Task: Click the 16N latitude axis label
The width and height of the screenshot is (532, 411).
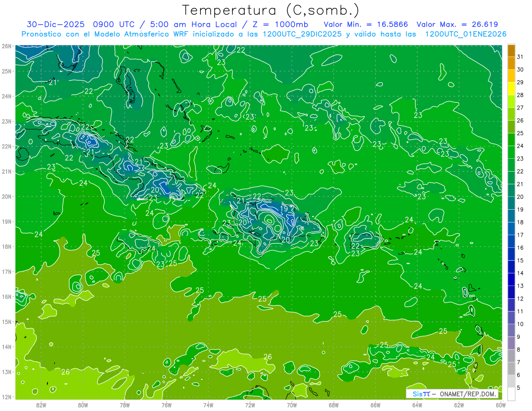Action: [x=6, y=297]
